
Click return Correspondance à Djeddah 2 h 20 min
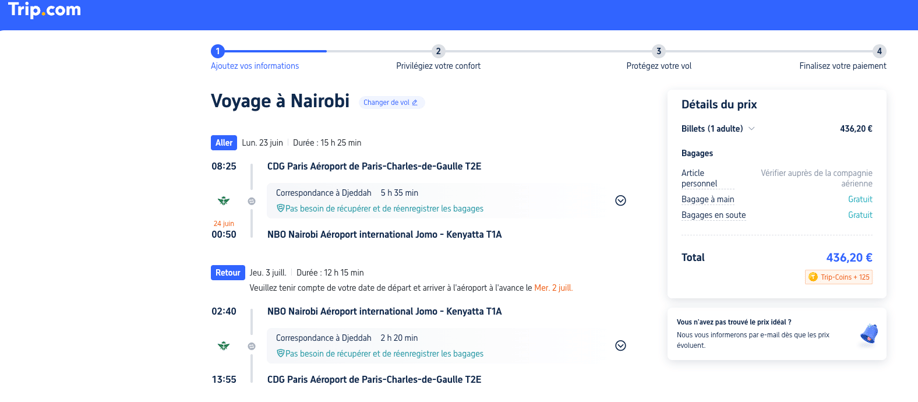click(x=347, y=338)
